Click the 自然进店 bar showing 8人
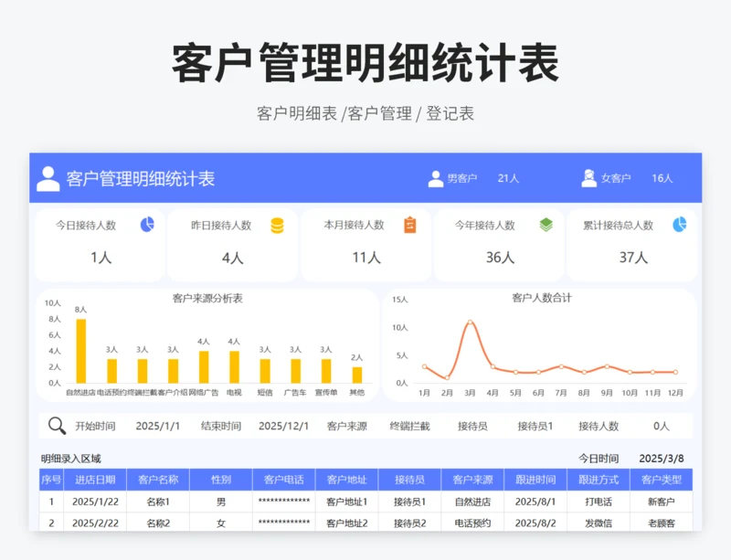731x560 pixels. pos(81,351)
